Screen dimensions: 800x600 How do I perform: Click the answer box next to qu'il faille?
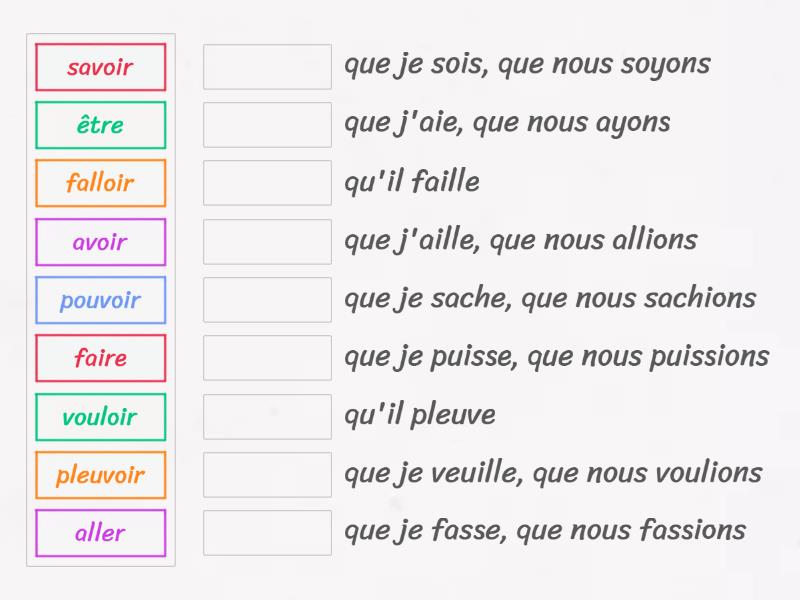click(267, 182)
